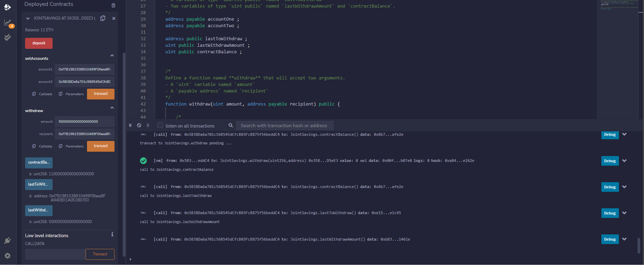644x265 pixels.
Task: Click the red deposit button
Action: coord(39,43)
